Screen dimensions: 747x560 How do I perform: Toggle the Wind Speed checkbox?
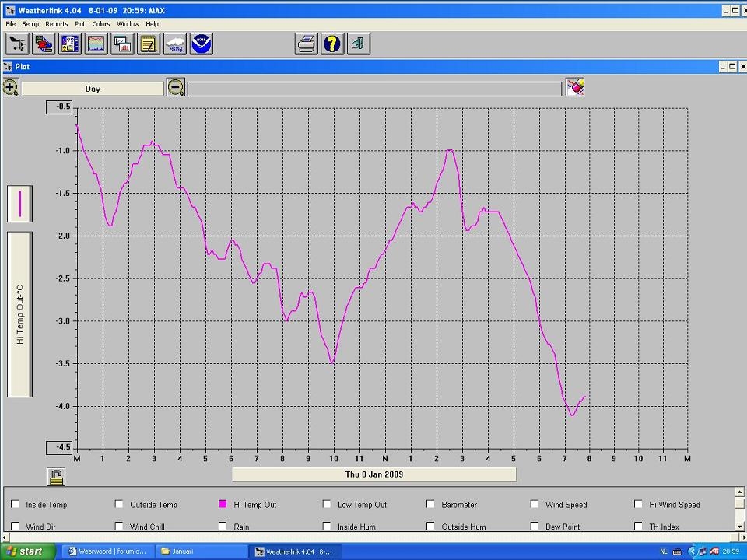click(x=535, y=504)
